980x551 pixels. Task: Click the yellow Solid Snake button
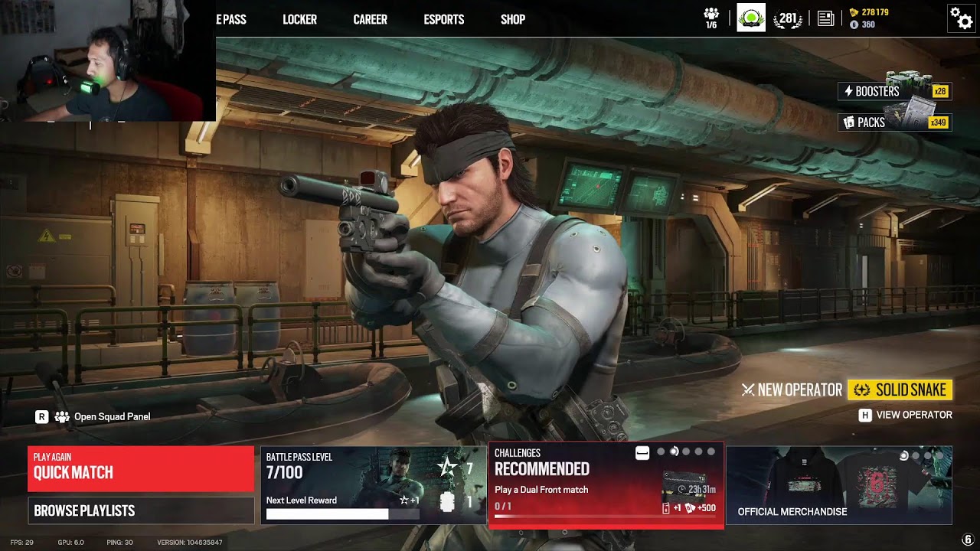coord(900,390)
